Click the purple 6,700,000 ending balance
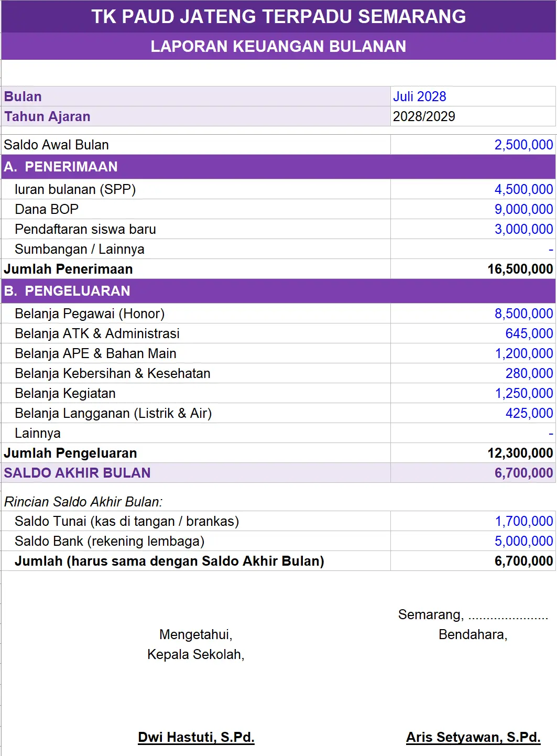557x756 pixels. click(x=524, y=473)
